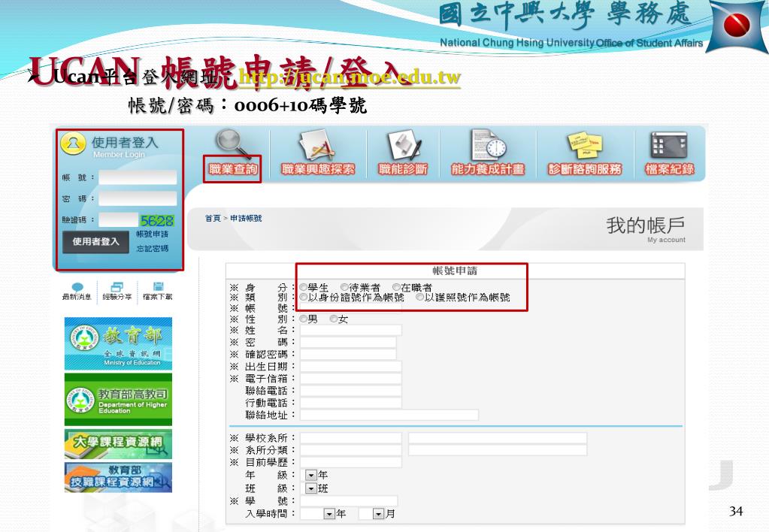Image resolution: width=769 pixels, height=532 pixels.
Task: Select the 學生 identity radio button
Action: (304, 287)
